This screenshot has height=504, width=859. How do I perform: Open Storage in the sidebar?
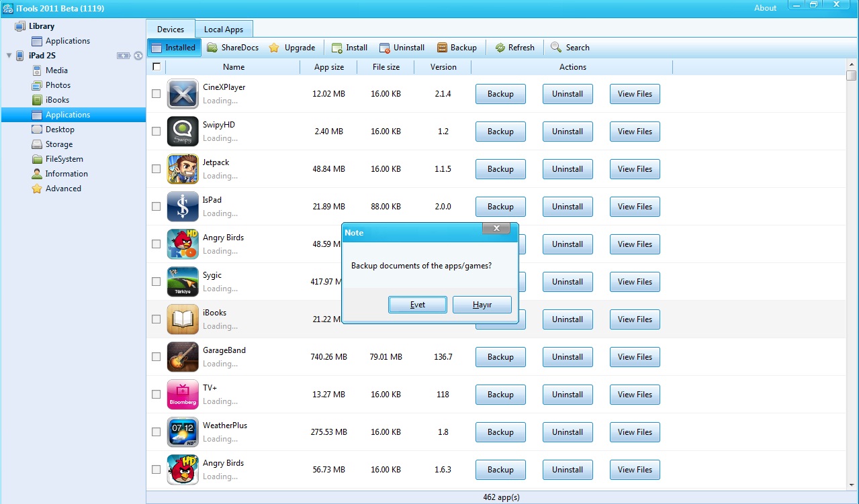59,144
